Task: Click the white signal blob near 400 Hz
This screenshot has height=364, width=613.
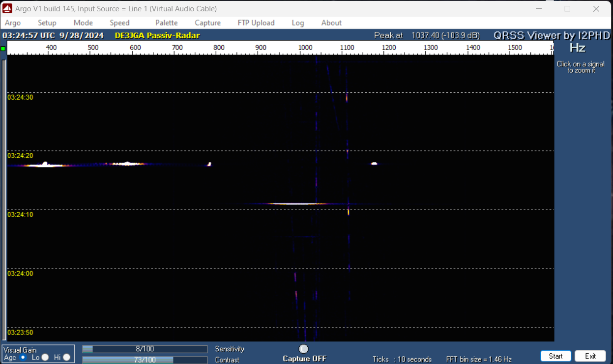Action: [45, 165]
